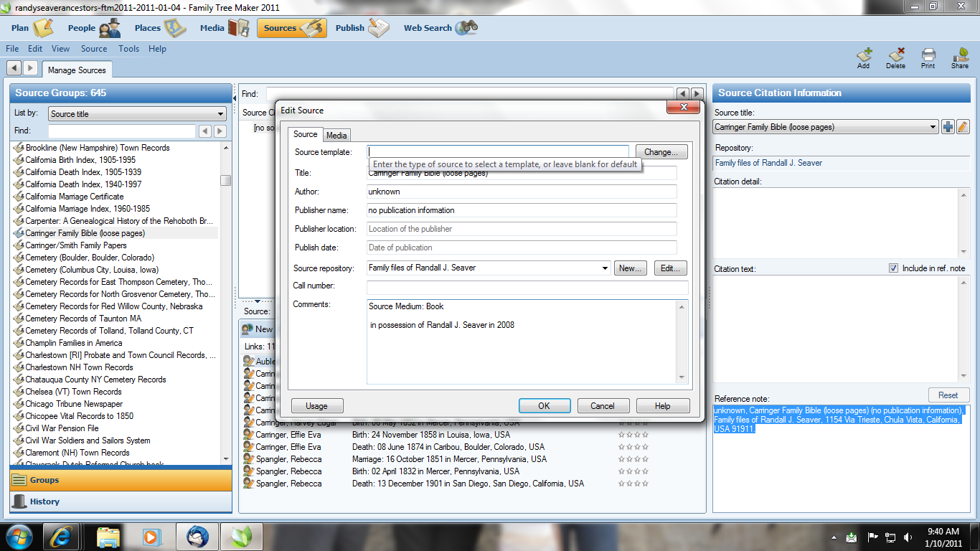Click Cancel in Edit Source dialog
This screenshot has width=980, height=551.
click(x=603, y=405)
